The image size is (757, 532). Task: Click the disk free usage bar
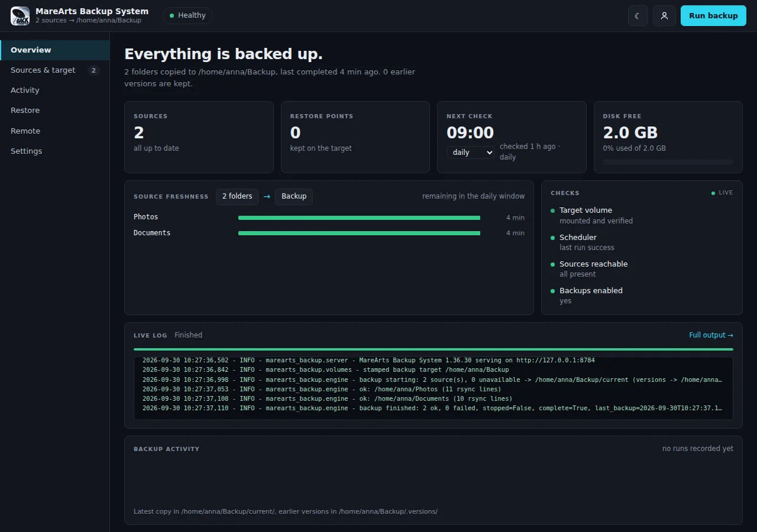click(668, 162)
